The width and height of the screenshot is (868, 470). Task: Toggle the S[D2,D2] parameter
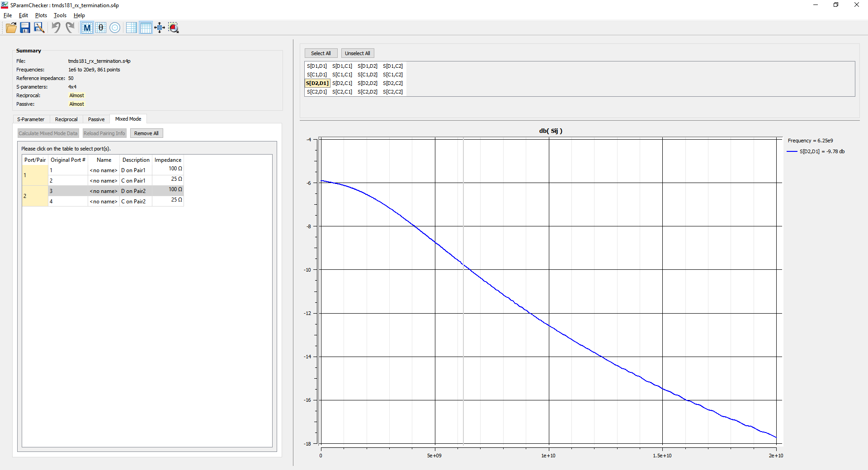point(368,83)
